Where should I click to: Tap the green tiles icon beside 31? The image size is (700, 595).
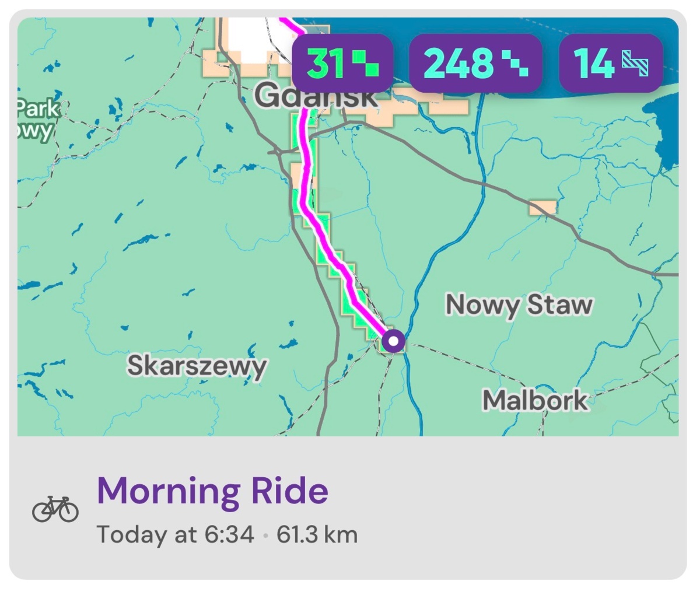pos(366,64)
